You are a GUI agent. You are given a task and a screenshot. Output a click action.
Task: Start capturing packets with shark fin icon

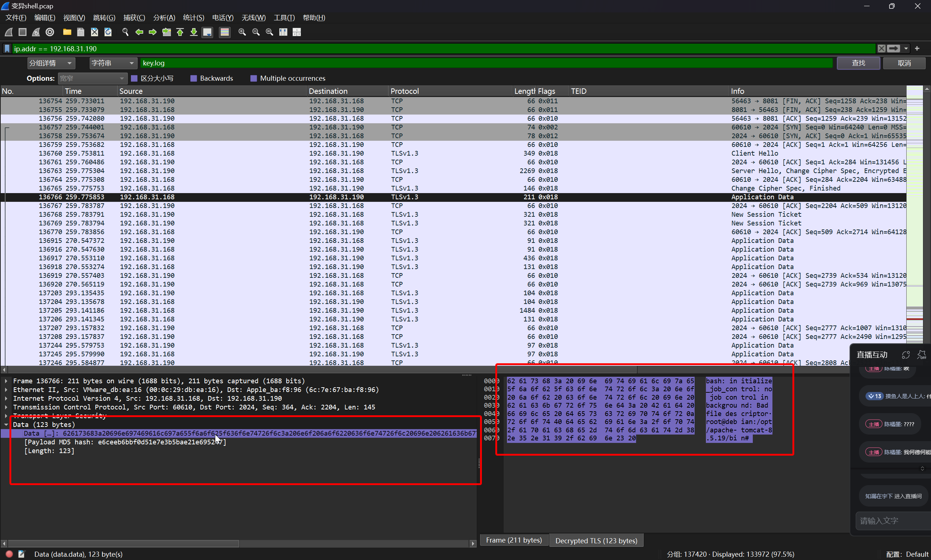(9, 32)
